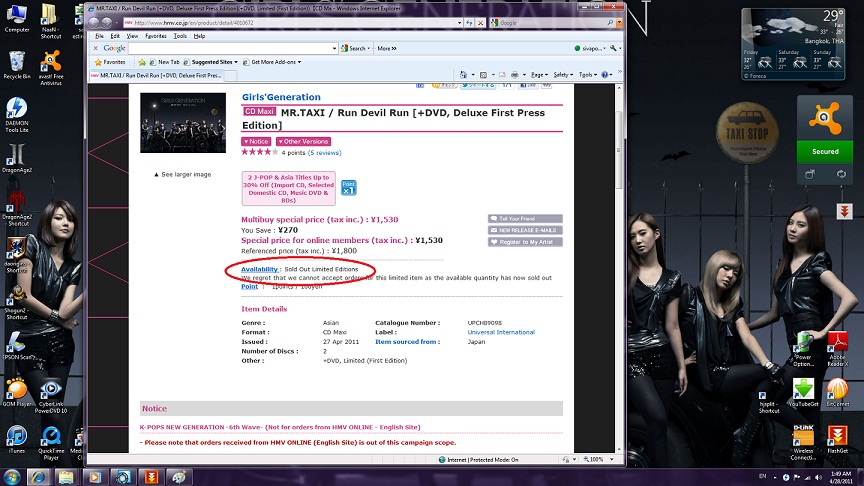Click NEW RELEASE E-MAILS button
Screen dimensions: 864x486
[525, 230]
